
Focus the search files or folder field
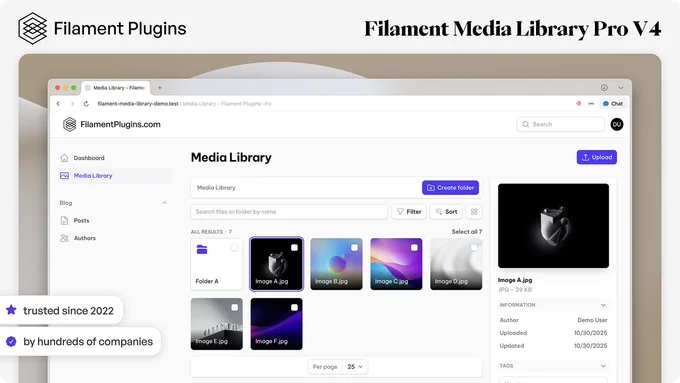coord(289,212)
